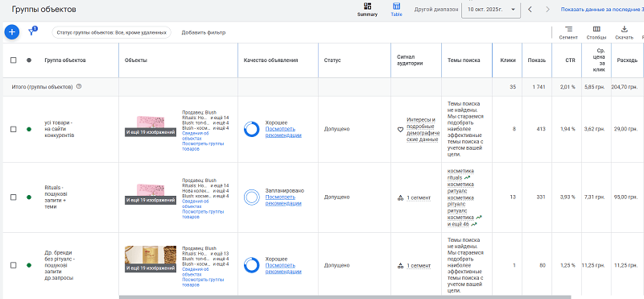Click segment icon in the Др. бренди row
644x299 pixels.
tap(400, 266)
